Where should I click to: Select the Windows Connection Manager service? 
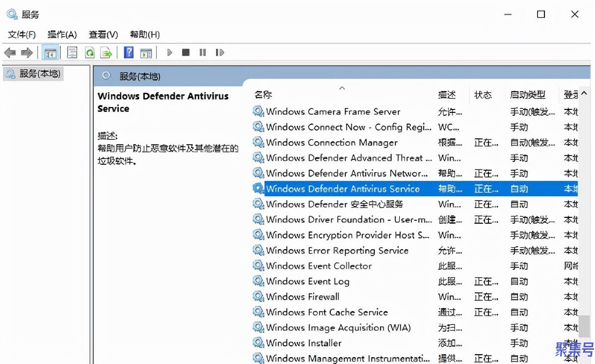click(x=415, y=142)
